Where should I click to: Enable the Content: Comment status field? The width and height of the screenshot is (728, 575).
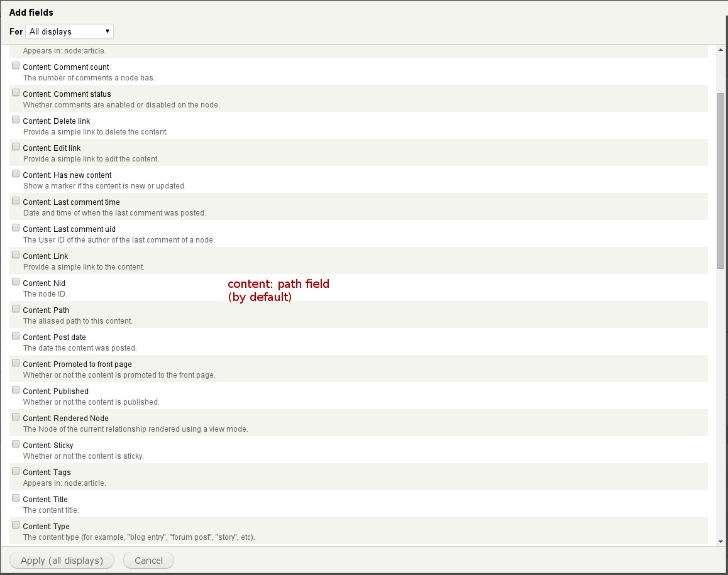pyautogui.click(x=16, y=92)
